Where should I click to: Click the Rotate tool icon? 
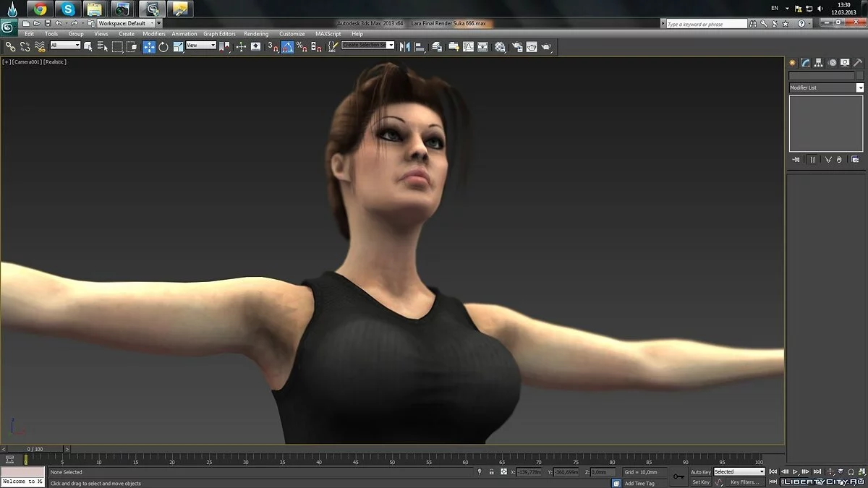163,47
